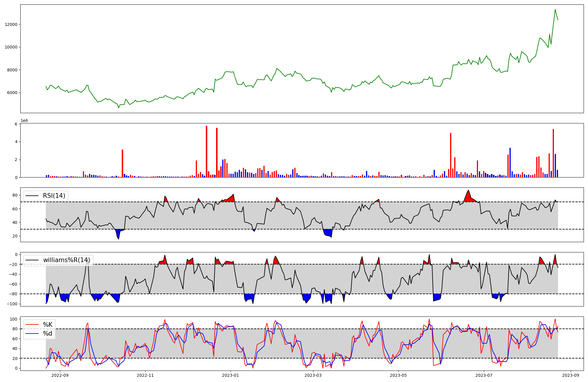Click the williams%R(14) legend label
The image size is (588, 382).
click(x=67, y=260)
